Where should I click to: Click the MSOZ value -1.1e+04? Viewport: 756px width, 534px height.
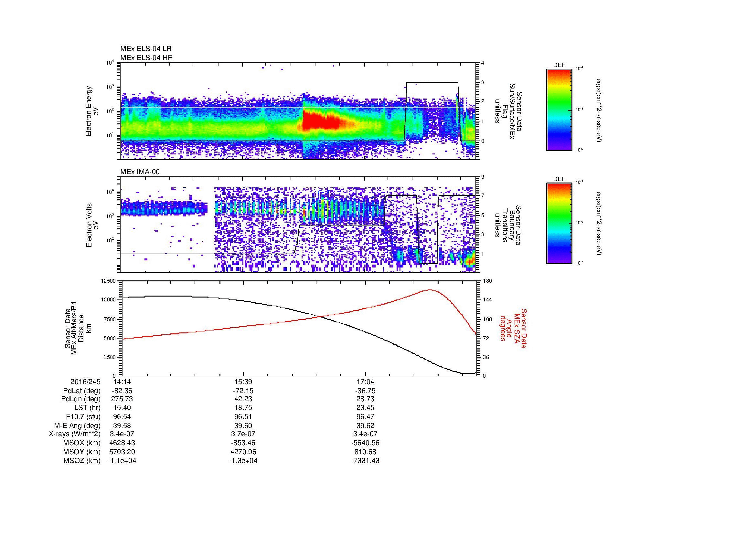(122, 461)
